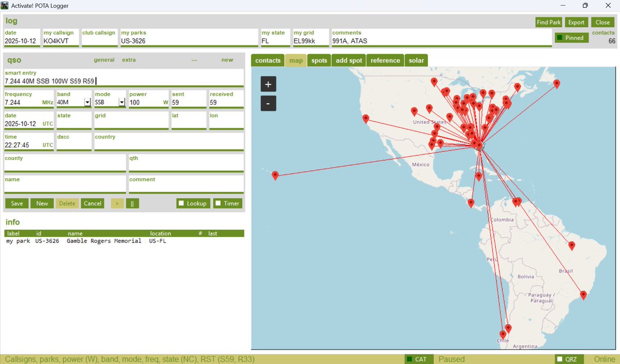Open the band dropdown showing 40M
This screenshot has width=620, height=364.
tap(87, 103)
